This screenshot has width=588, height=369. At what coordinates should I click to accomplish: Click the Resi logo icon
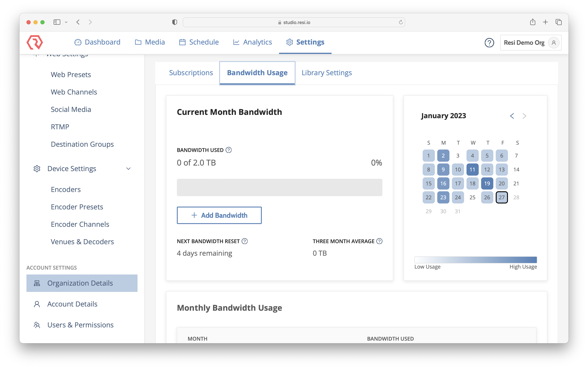click(35, 42)
